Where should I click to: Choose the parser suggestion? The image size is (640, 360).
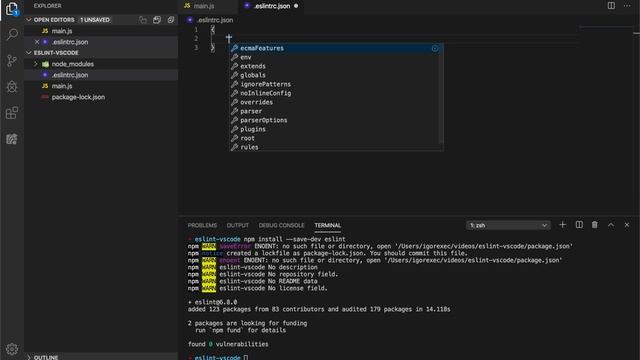coord(336,111)
